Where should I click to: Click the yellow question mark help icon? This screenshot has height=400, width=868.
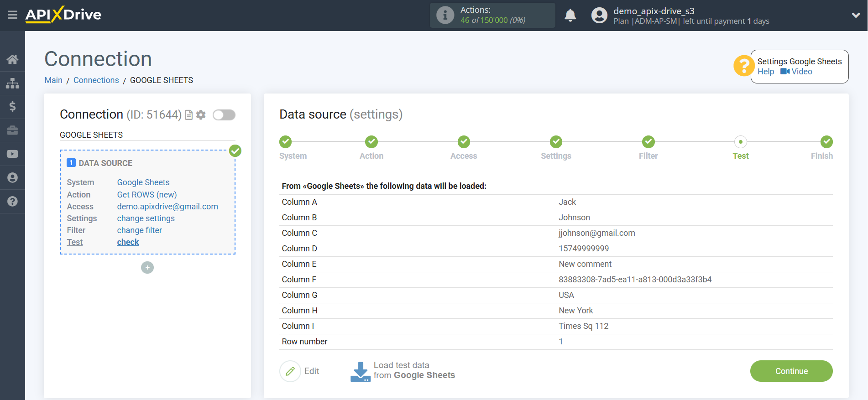(x=744, y=66)
